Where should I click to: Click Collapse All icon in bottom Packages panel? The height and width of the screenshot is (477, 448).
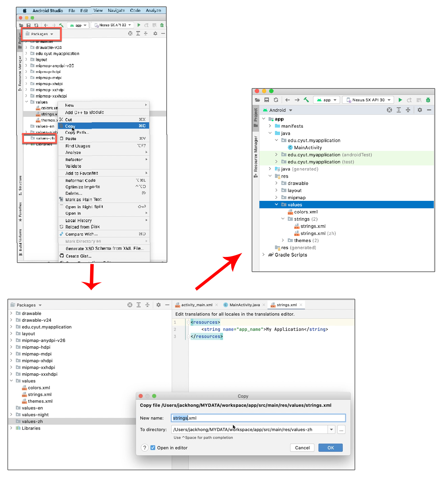pyautogui.click(x=147, y=305)
